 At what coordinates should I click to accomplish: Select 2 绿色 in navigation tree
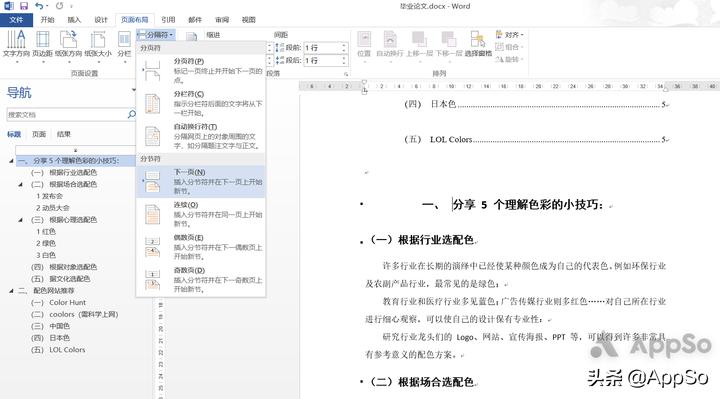(x=46, y=243)
